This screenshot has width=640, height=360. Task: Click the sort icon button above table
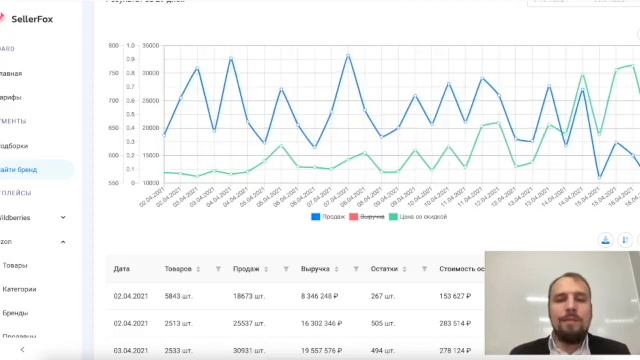click(x=625, y=240)
